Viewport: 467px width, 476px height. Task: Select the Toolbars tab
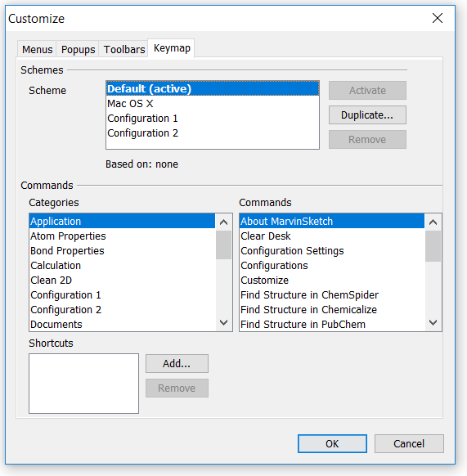123,49
